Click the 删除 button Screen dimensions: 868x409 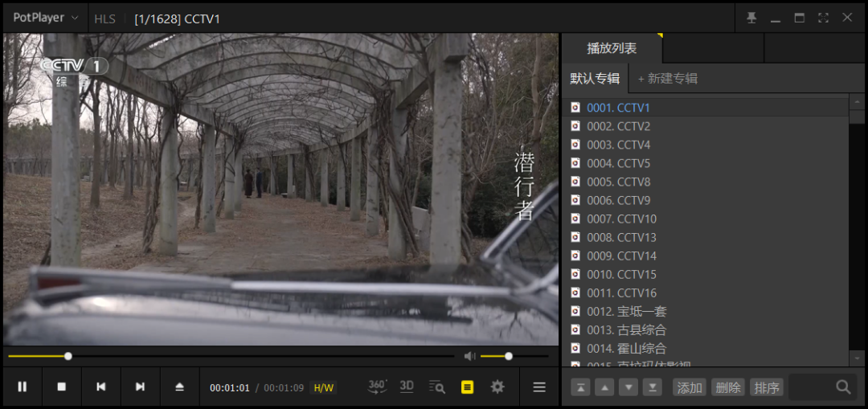(728, 388)
